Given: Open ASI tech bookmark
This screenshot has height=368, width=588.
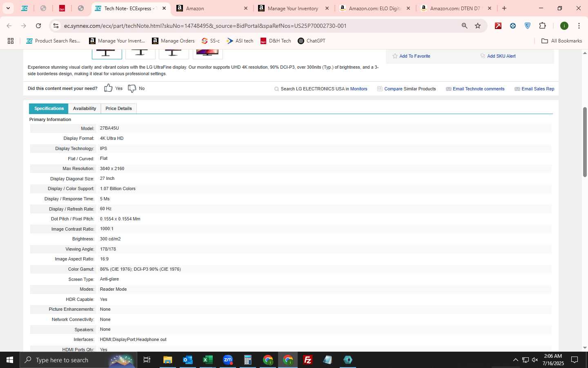Looking at the screenshot, I should coord(240,41).
